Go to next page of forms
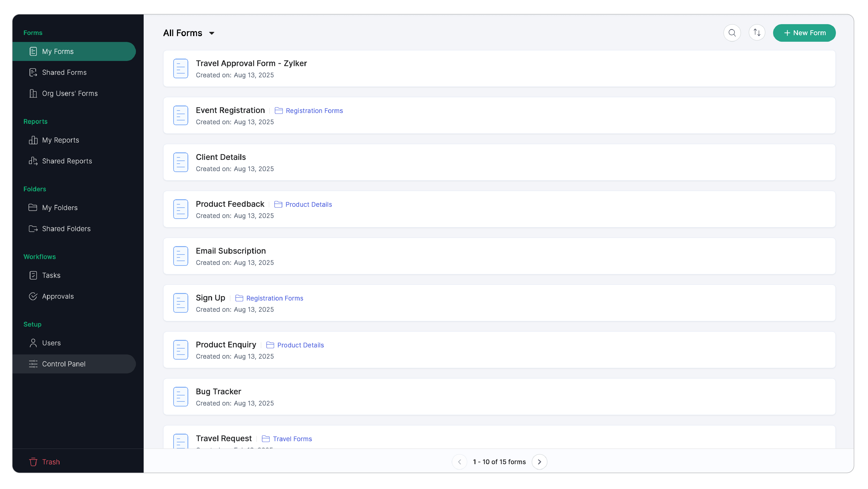Screen dimensions: 868x489 539,462
